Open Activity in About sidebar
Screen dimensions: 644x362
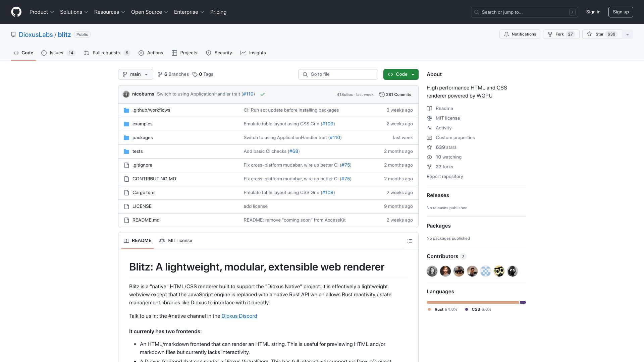(439, 128)
